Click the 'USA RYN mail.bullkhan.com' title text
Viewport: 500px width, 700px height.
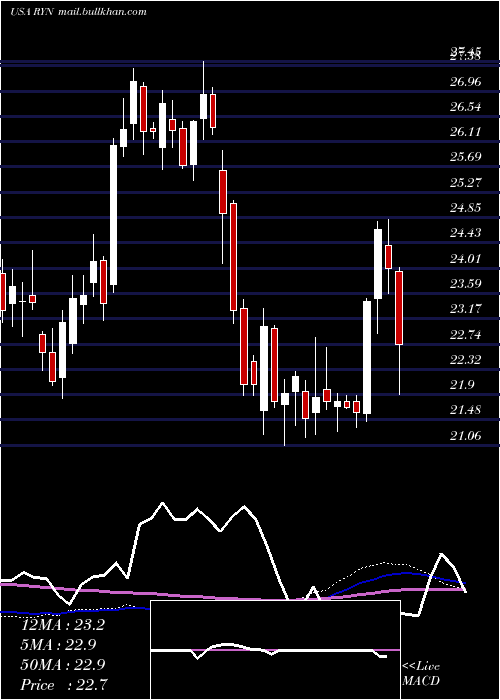[79, 12]
